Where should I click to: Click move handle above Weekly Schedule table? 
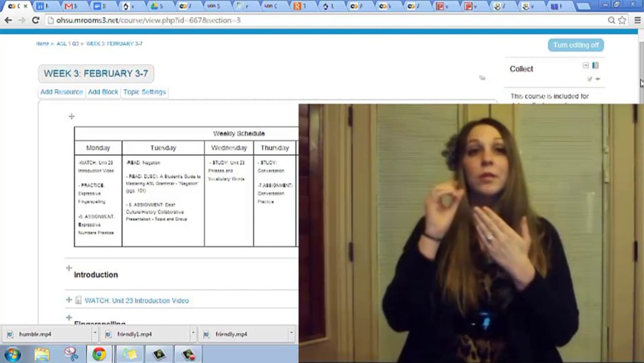coord(71,116)
